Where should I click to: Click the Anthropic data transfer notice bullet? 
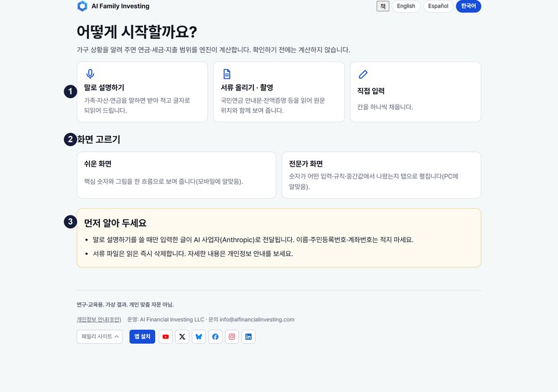pyautogui.click(x=253, y=240)
